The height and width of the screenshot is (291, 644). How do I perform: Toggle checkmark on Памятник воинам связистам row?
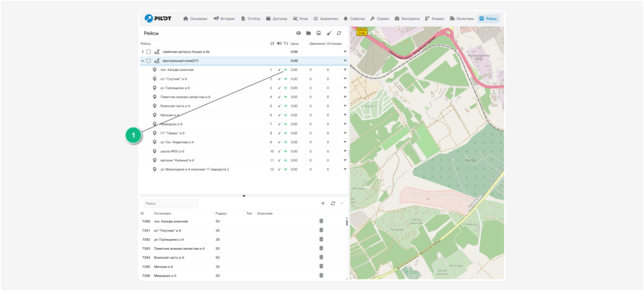[x=279, y=97]
